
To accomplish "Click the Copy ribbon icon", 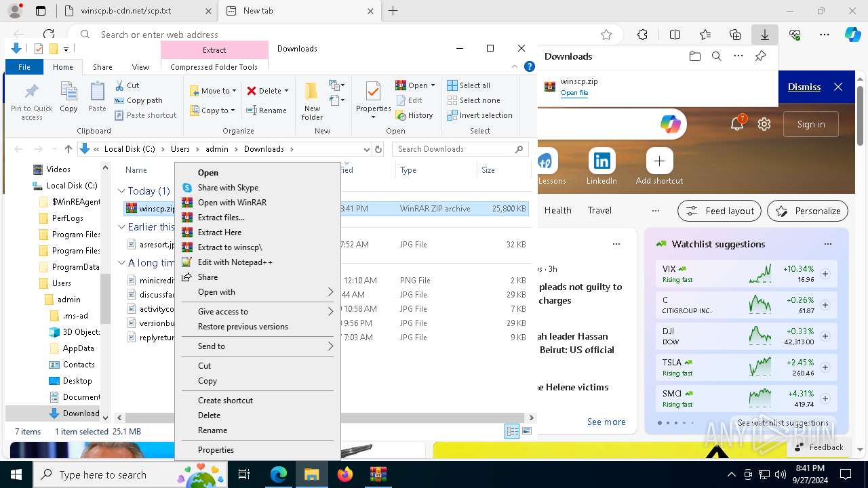I will point(68,97).
